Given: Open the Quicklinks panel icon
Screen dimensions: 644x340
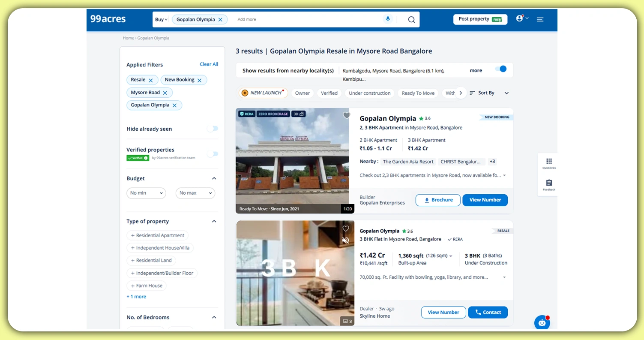Looking at the screenshot, I should click(548, 162).
